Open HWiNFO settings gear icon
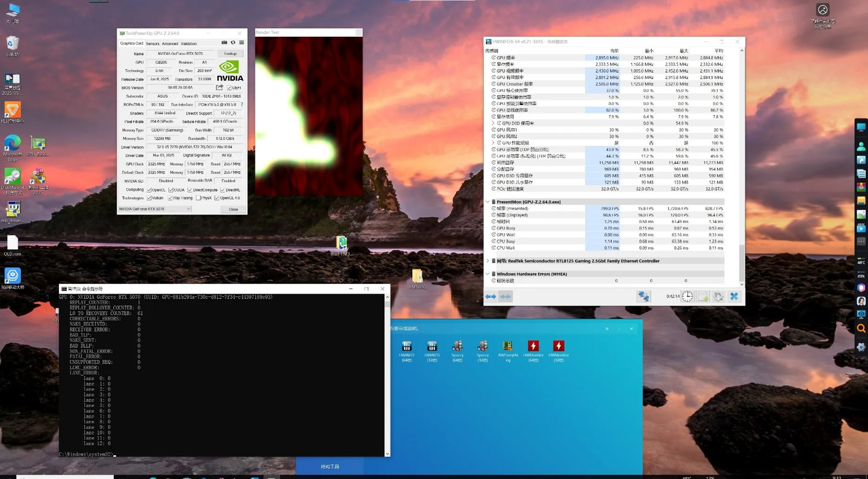Image resolution: width=868 pixels, height=479 pixels. coord(718,297)
